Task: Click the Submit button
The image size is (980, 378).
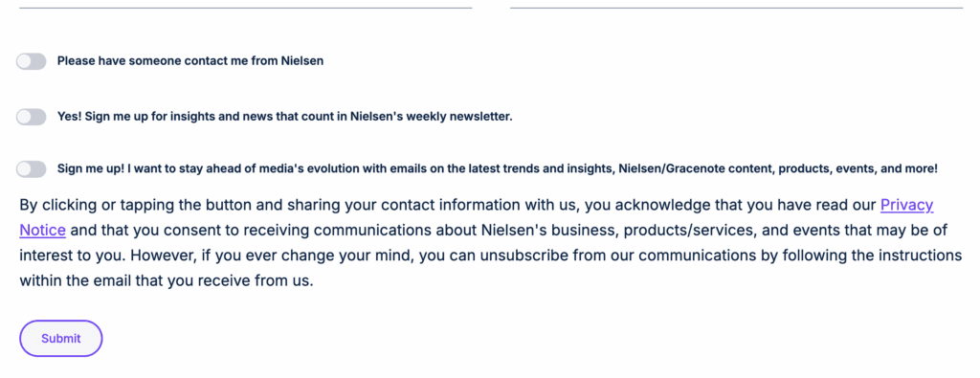Action: click(60, 339)
